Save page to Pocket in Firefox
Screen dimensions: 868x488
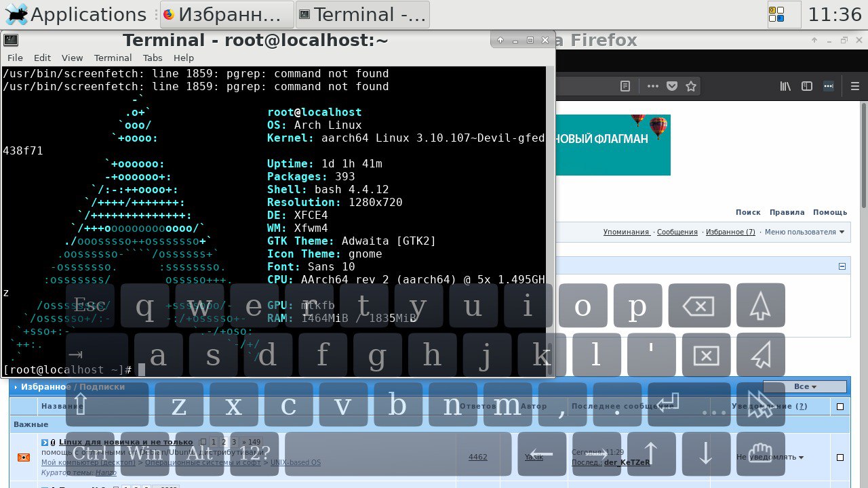point(671,86)
